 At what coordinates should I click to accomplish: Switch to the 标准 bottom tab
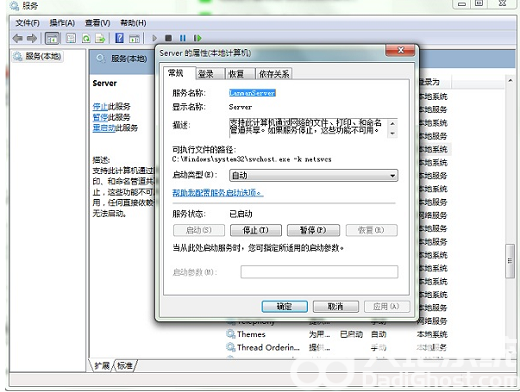tap(125, 366)
